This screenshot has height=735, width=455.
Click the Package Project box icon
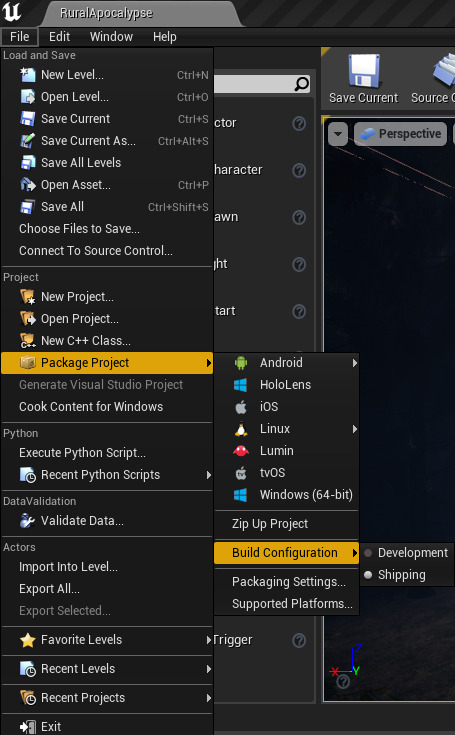tap(28, 363)
